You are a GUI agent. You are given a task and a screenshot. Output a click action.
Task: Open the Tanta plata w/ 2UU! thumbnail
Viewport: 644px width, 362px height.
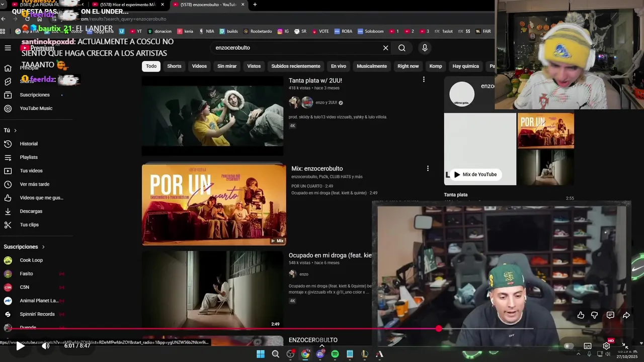click(212, 116)
